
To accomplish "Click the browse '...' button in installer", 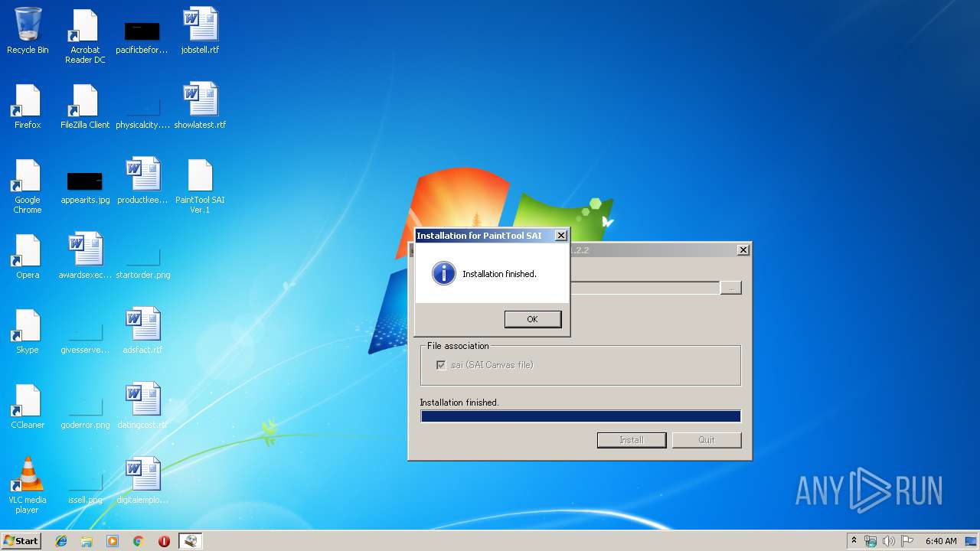I will coord(731,288).
